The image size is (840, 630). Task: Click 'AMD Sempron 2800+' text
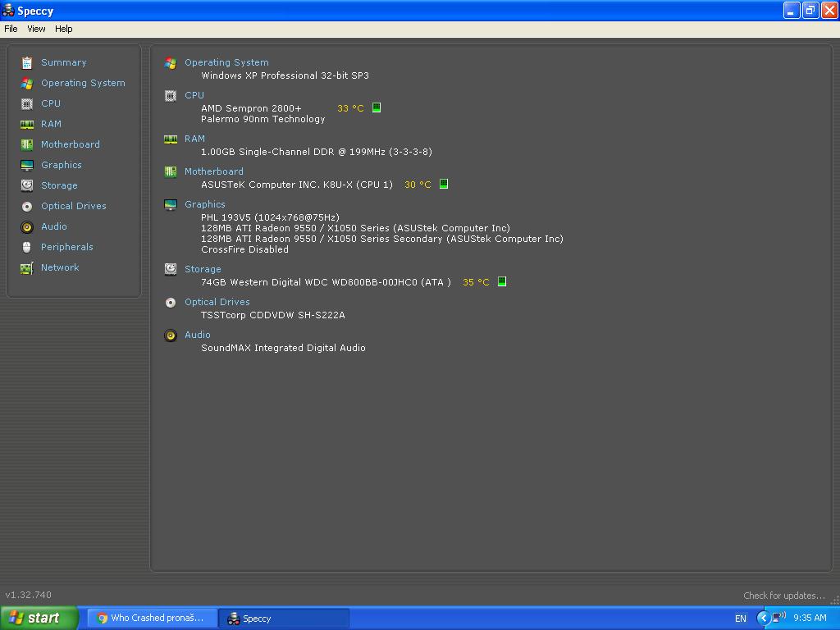251,108
